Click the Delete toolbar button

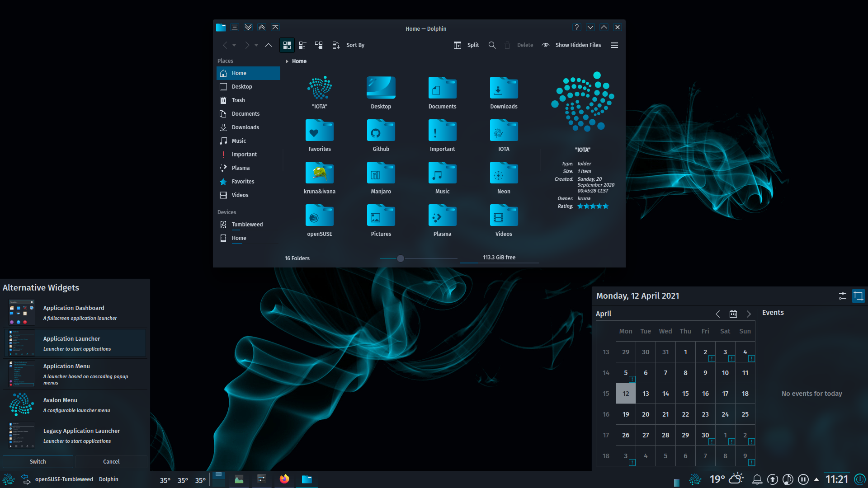pos(519,45)
